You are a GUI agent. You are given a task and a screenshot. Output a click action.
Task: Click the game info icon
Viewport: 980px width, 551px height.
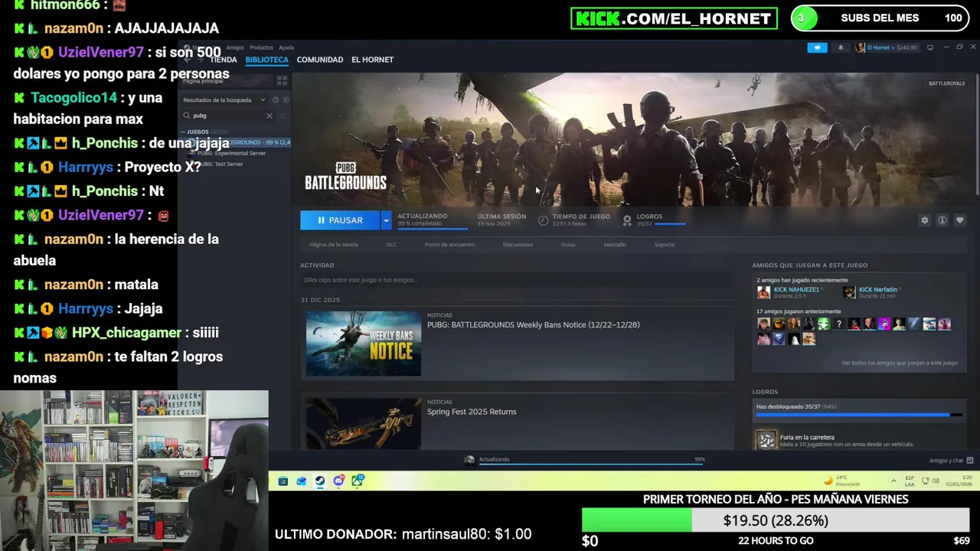pos(942,220)
